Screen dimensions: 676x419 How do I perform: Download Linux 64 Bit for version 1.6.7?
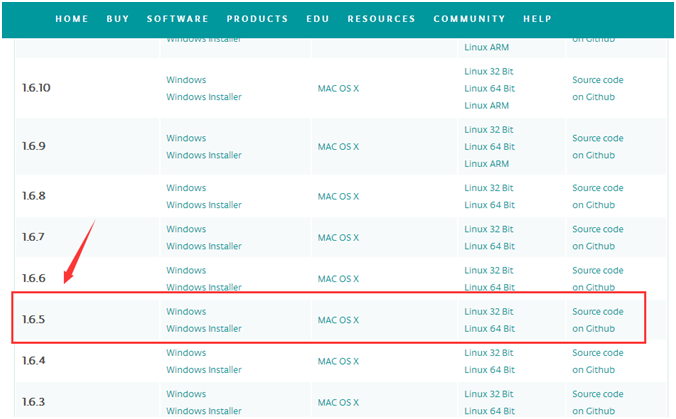coord(490,246)
